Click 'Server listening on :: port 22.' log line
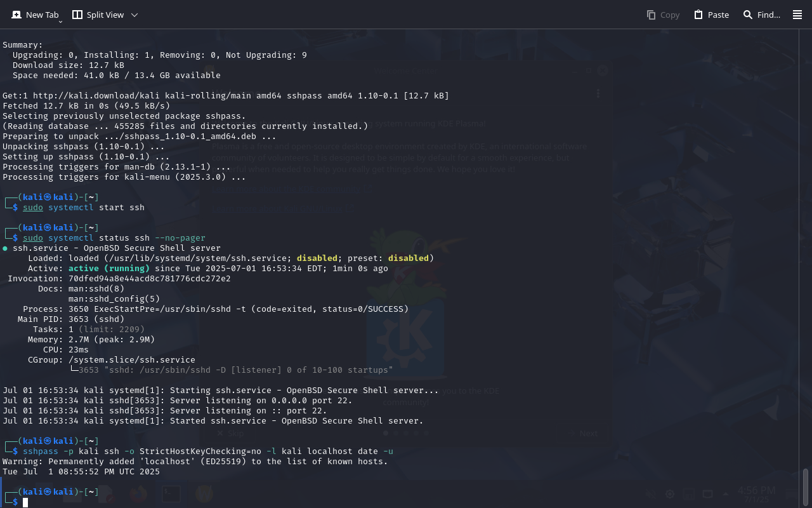 [x=165, y=411]
